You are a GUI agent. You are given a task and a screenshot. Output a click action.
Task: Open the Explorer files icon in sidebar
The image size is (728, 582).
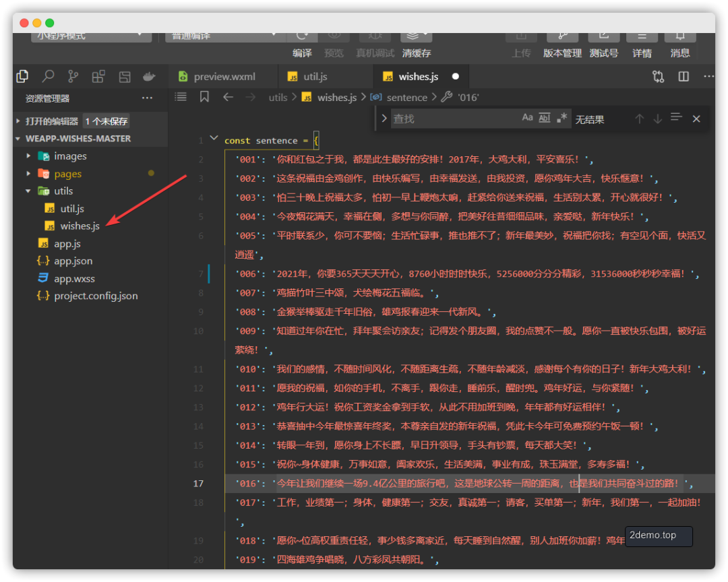22,76
